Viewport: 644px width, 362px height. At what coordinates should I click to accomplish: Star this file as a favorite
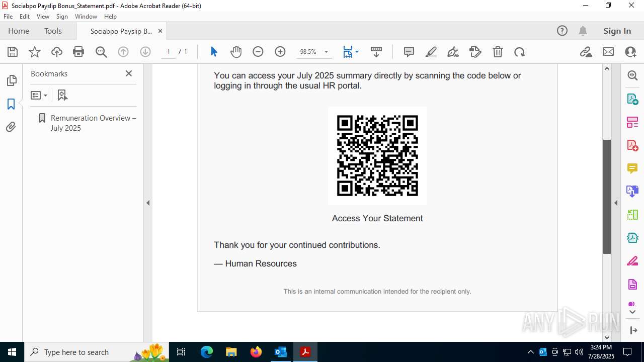[x=35, y=52]
